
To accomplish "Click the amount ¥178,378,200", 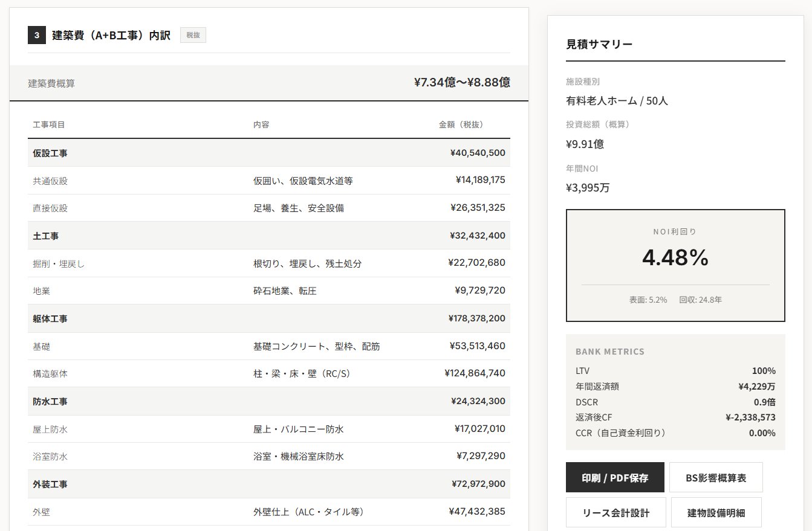I will coord(476,318).
